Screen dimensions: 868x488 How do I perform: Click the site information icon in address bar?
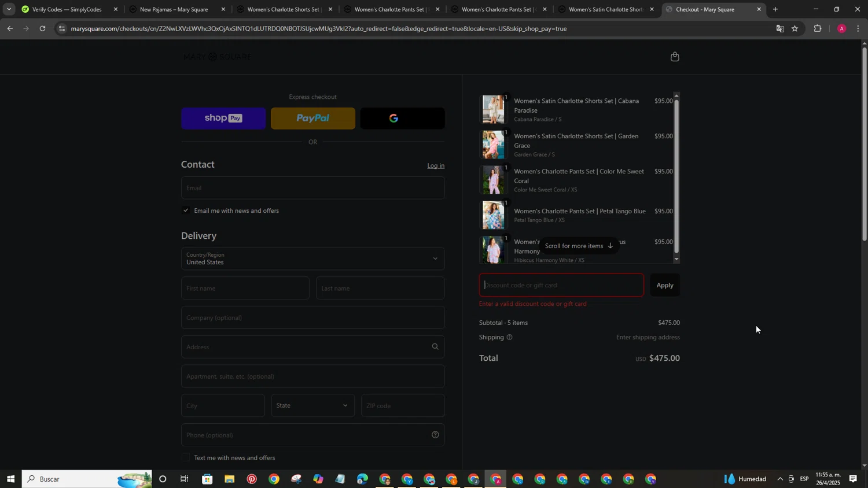[x=62, y=28]
